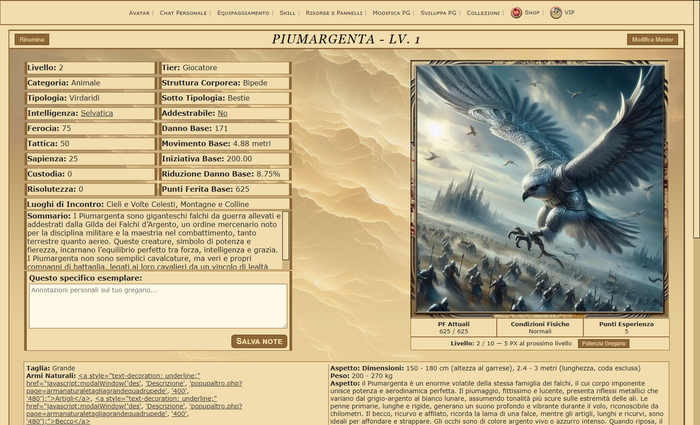Open the Shop coin icon
700x425 pixels.
click(x=516, y=13)
